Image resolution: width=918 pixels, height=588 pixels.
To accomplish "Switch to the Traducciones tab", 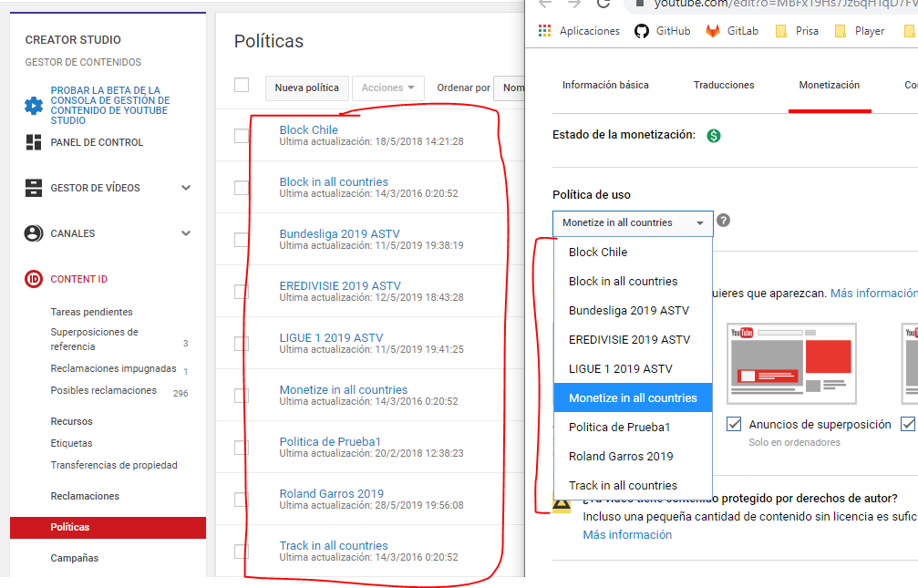I will (724, 85).
